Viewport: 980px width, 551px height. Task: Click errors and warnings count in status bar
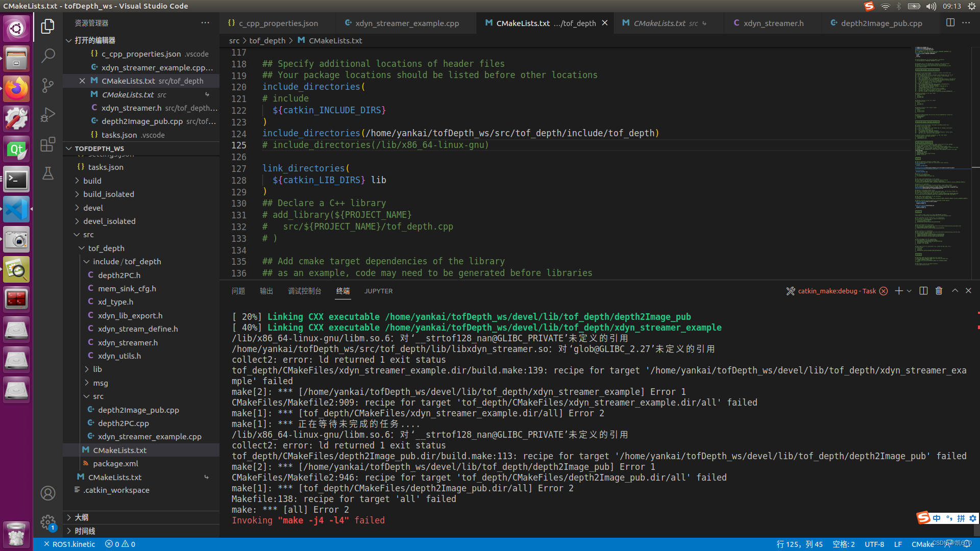(120, 544)
